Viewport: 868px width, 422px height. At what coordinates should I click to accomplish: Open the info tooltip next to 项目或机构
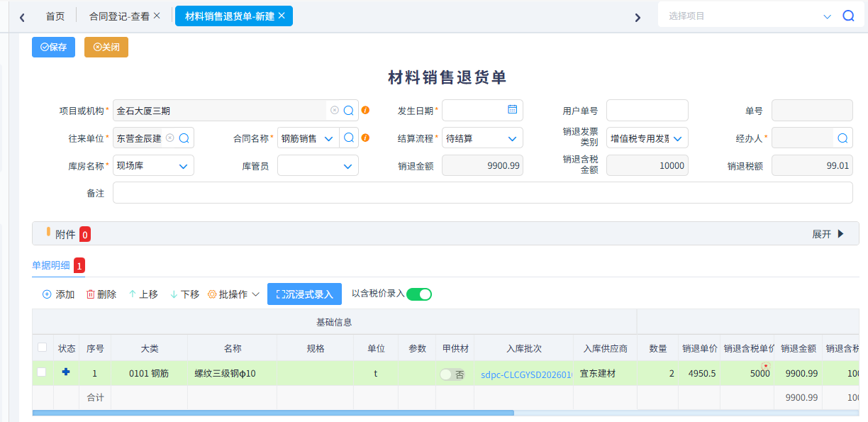tap(366, 110)
